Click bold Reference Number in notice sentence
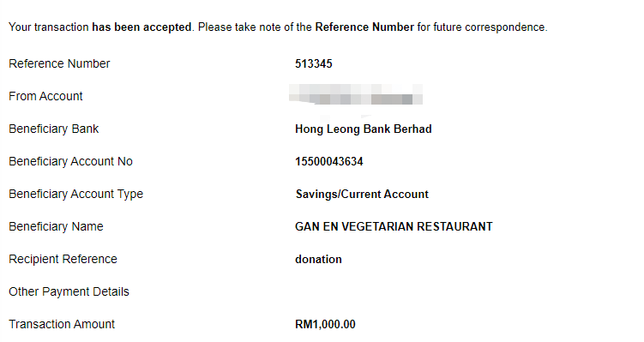 click(364, 27)
